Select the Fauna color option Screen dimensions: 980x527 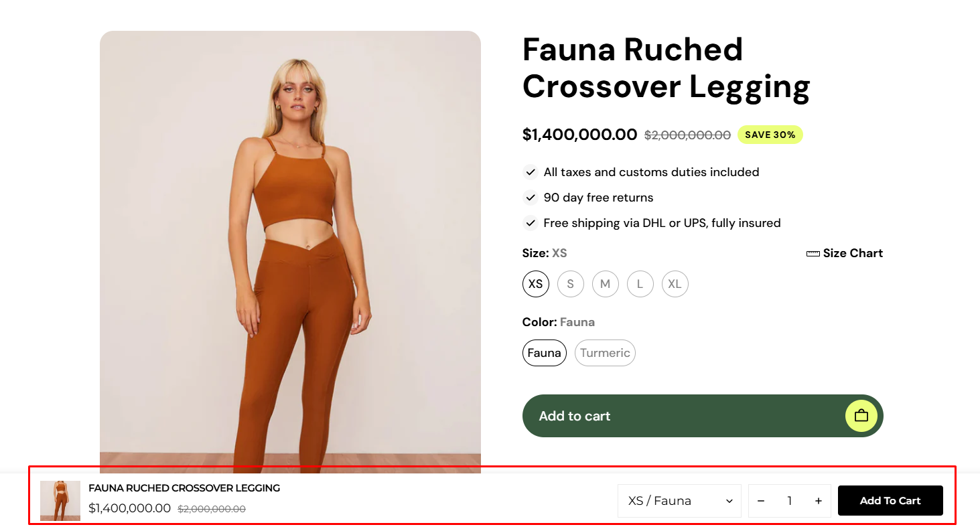tap(545, 353)
